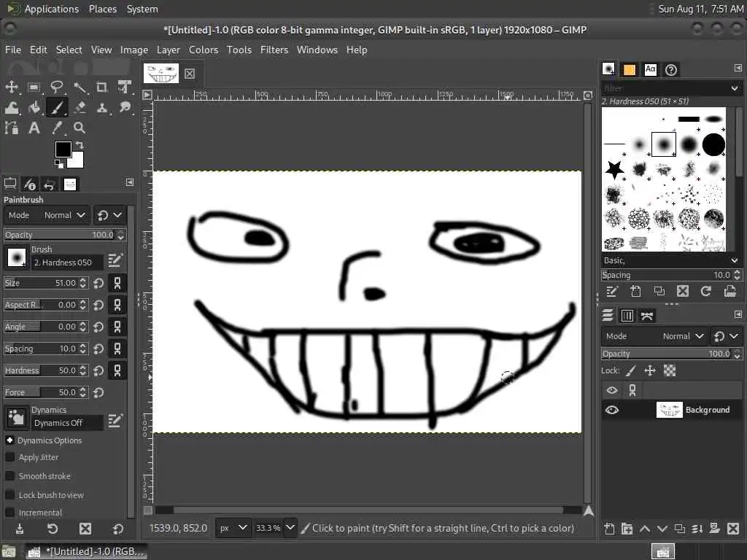
Task: Open the foreground color black swatch
Action: coord(63,149)
